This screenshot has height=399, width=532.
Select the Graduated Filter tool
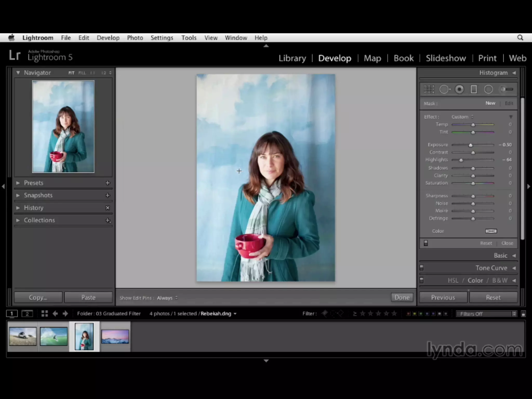(x=474, y=89)
